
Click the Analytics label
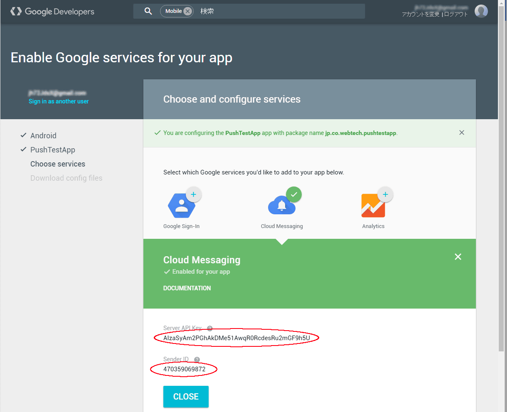(373, 226)
